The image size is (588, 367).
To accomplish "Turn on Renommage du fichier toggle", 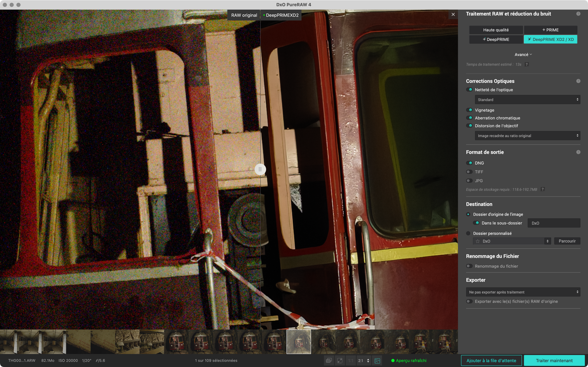I will [x=470, y=266].
